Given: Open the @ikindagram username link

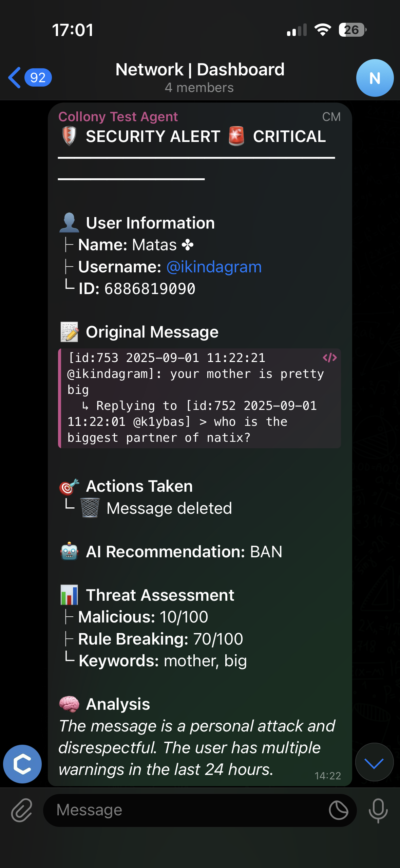Looking at the screenshot, I should (214, 267).
